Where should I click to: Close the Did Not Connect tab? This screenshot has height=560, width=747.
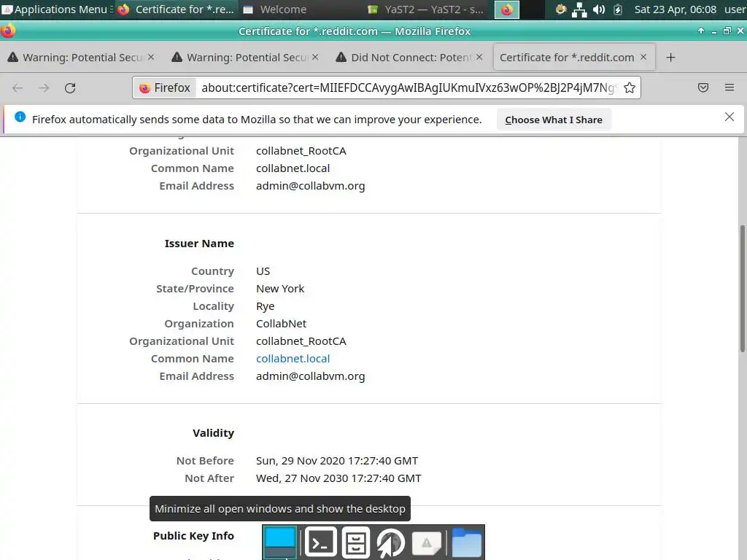point(479,57)
